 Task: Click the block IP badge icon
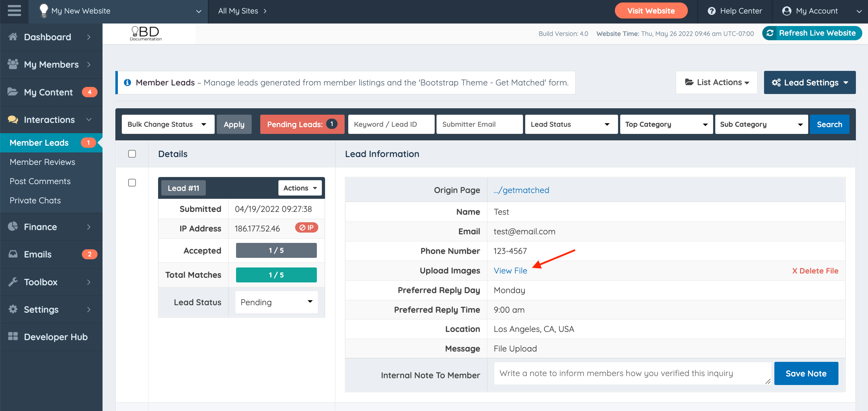click(306, 228)
